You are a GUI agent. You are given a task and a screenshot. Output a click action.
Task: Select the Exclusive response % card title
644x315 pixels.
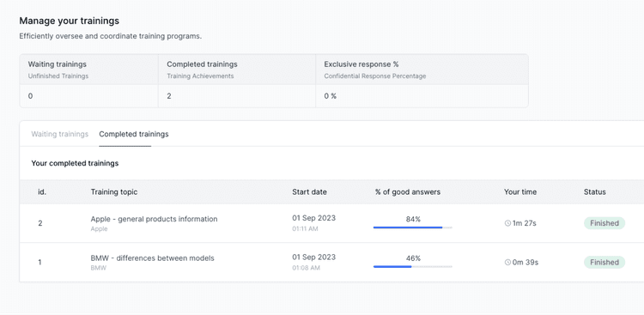[361, 64]
